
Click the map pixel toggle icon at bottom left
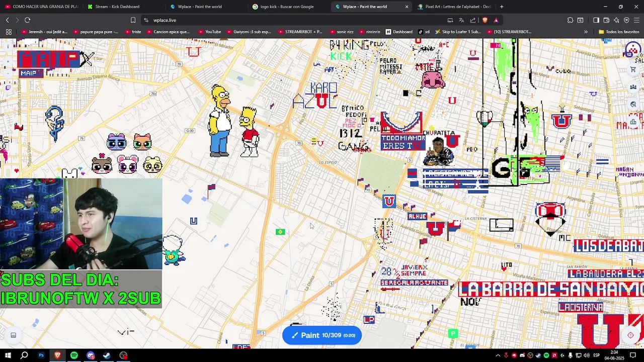(x=14, y=335)
